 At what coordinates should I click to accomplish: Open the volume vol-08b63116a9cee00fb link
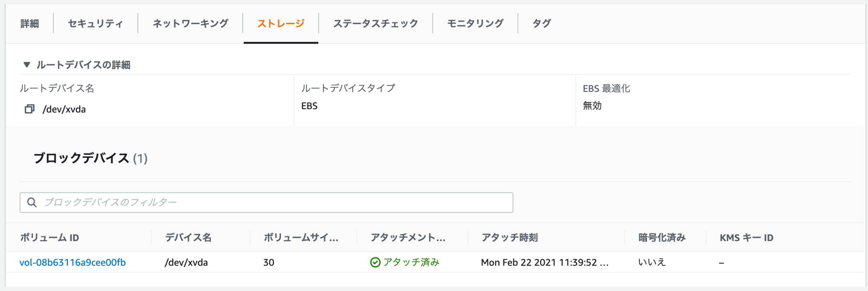click(x=73, y=262)
